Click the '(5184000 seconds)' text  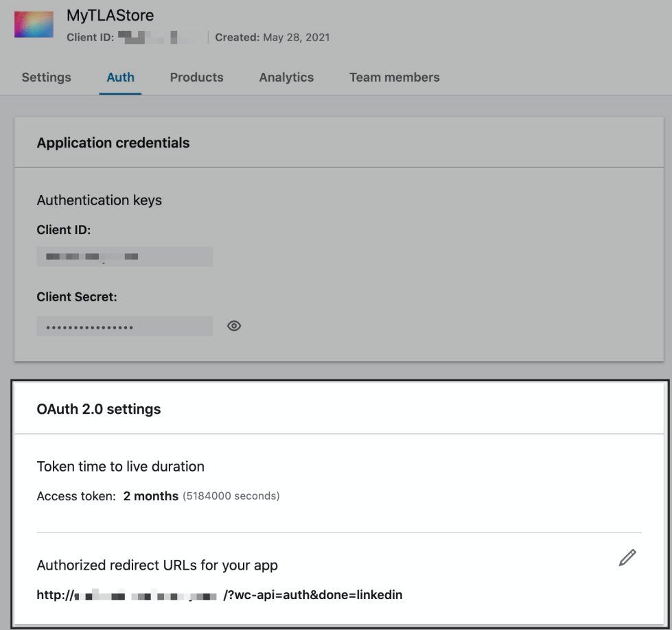click(231, 496)
